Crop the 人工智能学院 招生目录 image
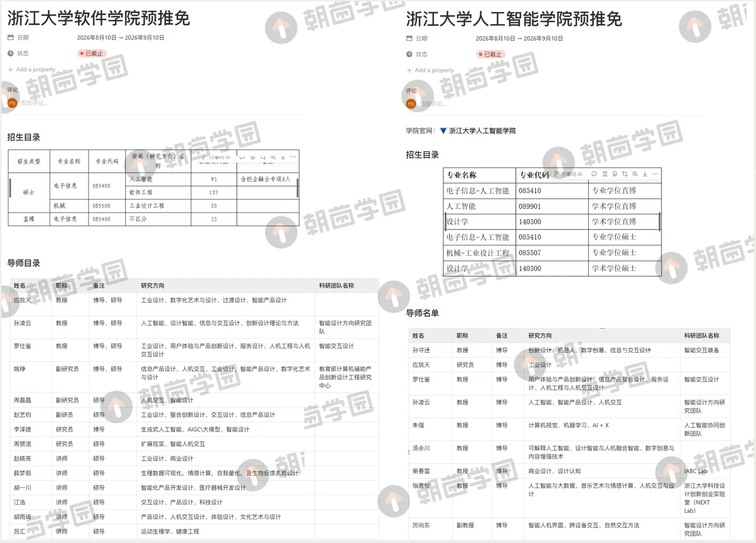 pos(625,174)
